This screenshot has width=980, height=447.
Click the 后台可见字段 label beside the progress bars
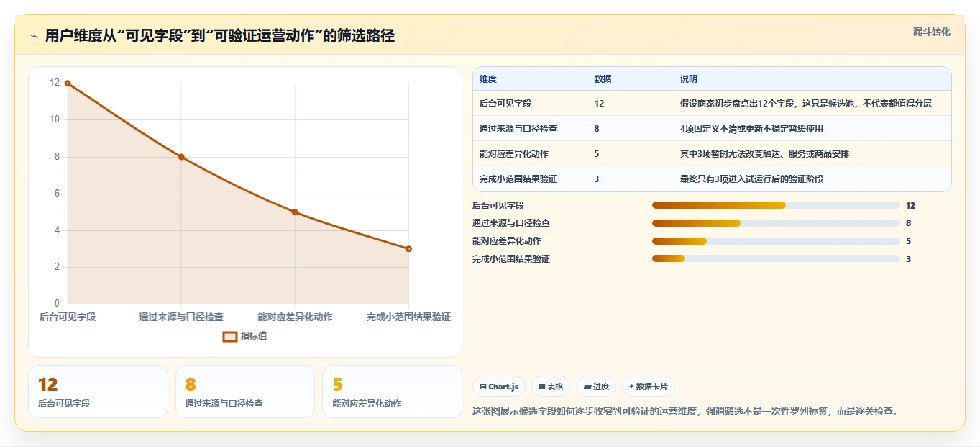(498, 206)
